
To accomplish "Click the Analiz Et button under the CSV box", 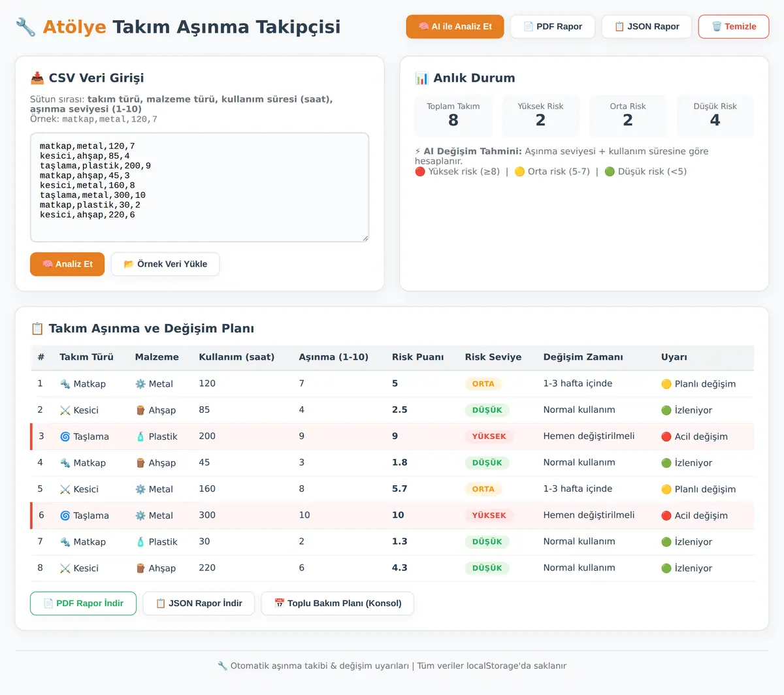I will coord(67,264).
